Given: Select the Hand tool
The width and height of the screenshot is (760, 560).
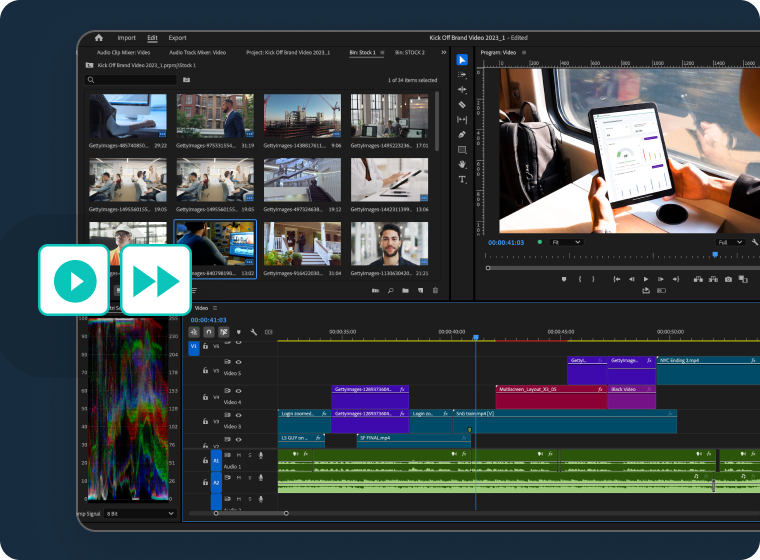Looking at the screenshot, I should point(462,164).
